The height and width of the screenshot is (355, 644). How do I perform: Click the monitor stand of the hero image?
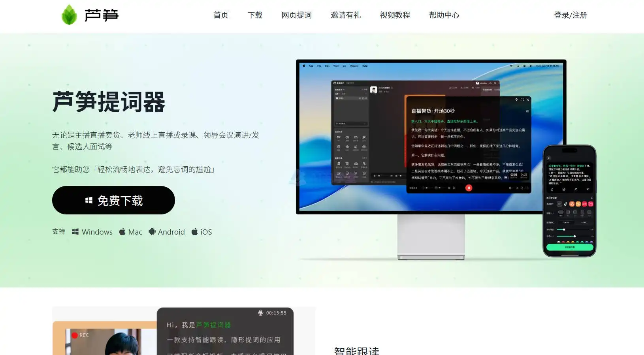pyautogui.click(x=431, y=237)
